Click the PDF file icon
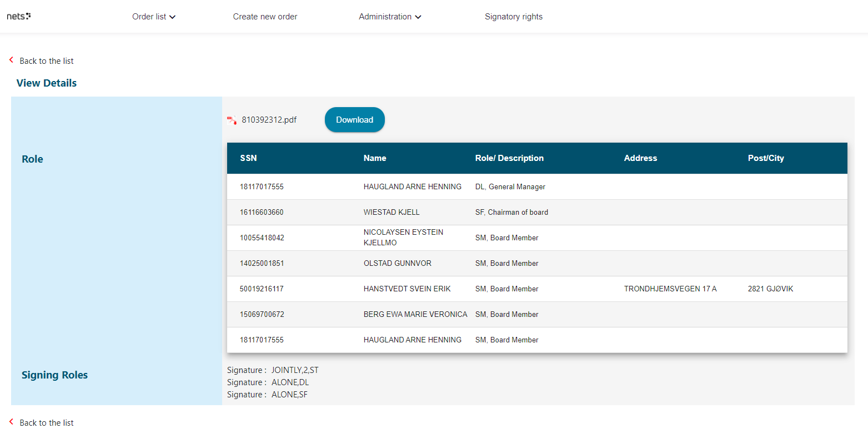Image resolution: width=868 pixels, height=439 pixels. (x=232, y=120)
